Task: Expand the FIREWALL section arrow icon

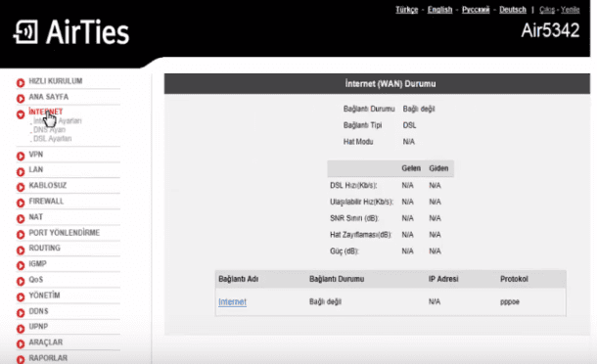Action: pyautogui.click(x=21, y=203)
